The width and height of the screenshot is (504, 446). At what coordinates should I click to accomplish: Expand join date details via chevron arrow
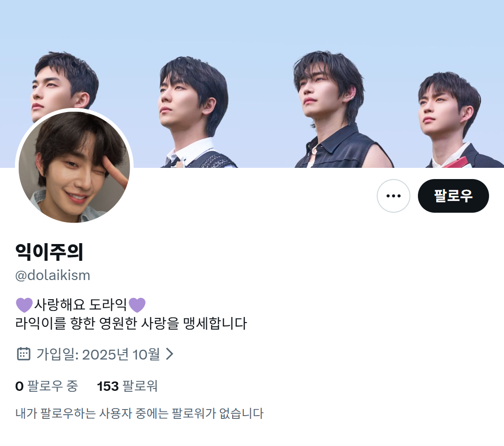pyautogui.click(x=169, y=354)
